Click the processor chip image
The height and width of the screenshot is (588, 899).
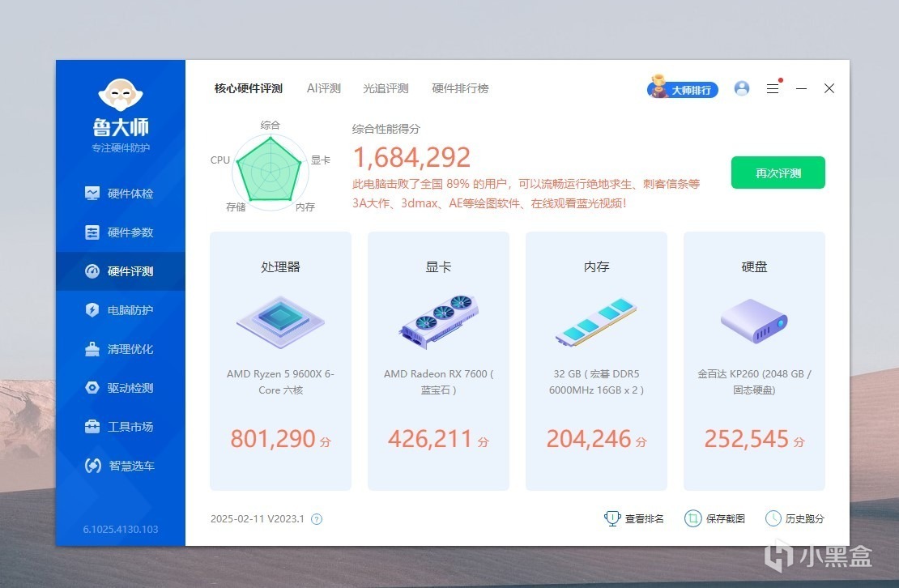(280, 322)
